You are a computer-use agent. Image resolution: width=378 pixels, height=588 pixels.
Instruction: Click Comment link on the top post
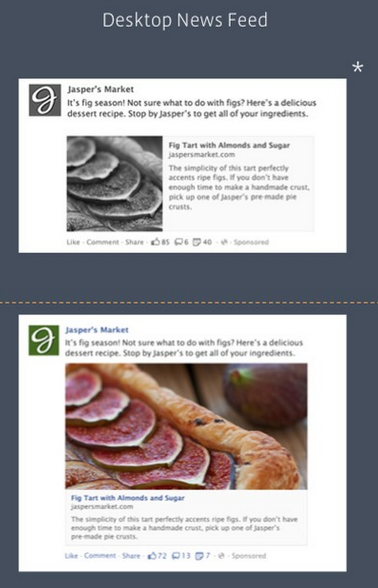point(103,242)
